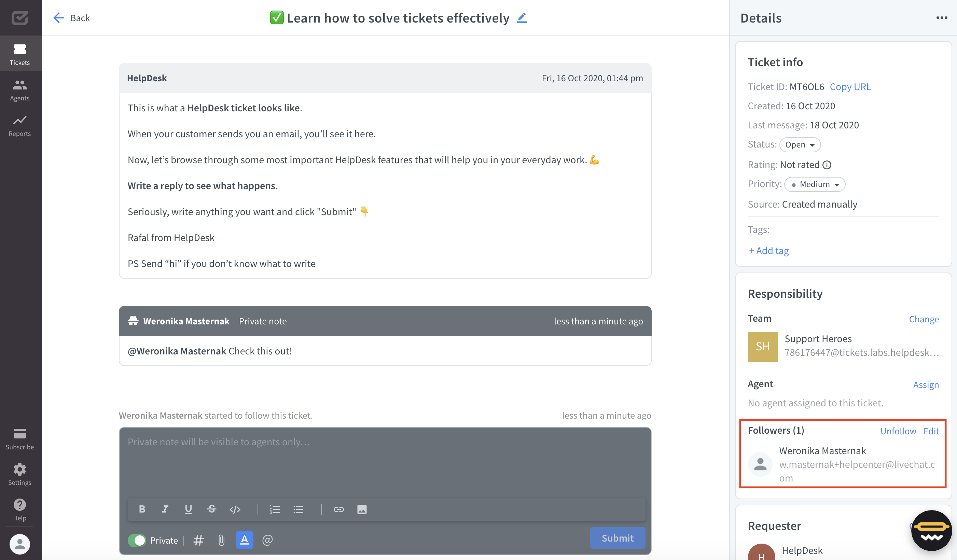
Task: Insert a hyperlink
Action: (x=339, y=509)
